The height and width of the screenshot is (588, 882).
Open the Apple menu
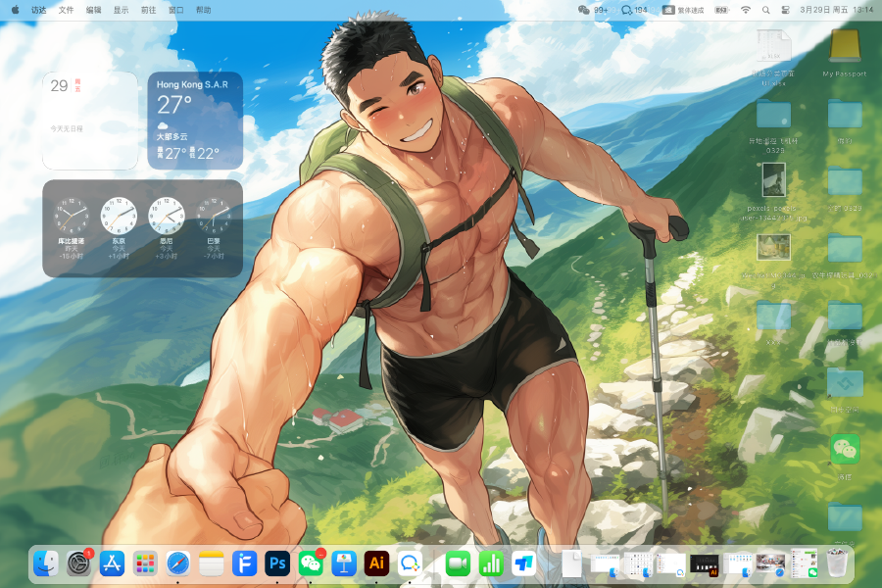[15, 9]
